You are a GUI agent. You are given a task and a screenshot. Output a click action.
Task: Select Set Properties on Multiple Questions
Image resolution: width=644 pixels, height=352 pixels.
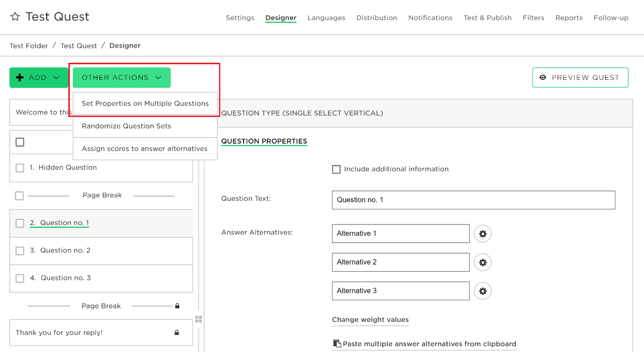[145, 103]
